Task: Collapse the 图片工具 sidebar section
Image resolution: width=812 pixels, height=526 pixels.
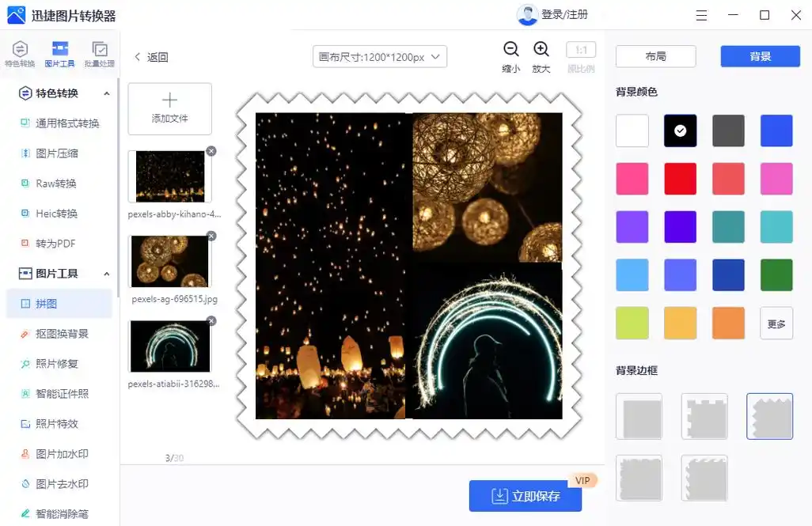Action: (x=108, y=274)
